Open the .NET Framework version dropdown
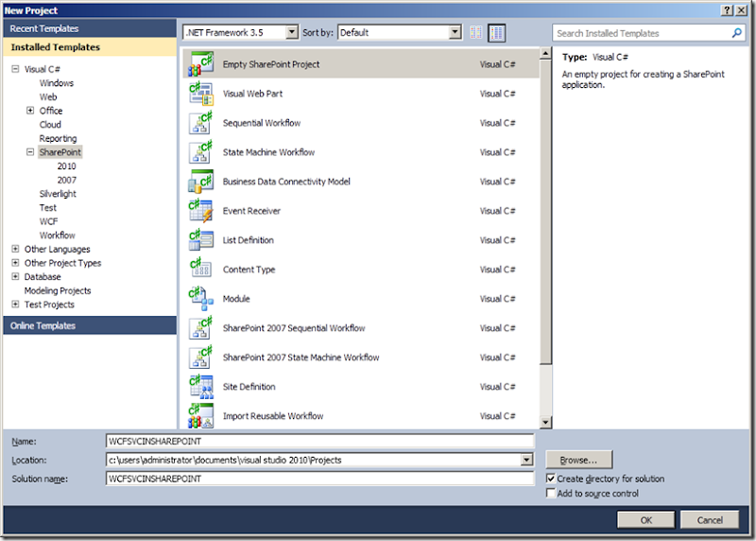Image resolution: width=756 pixels, height=541 pixels. click(292, 32)
